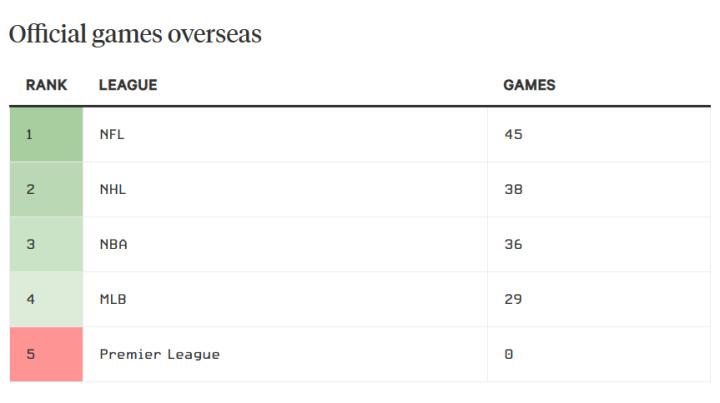Image resolution: width=720 pixels, height=403 pixels.
Task: Click the Premier League cell
Action: tap(159, 354)
